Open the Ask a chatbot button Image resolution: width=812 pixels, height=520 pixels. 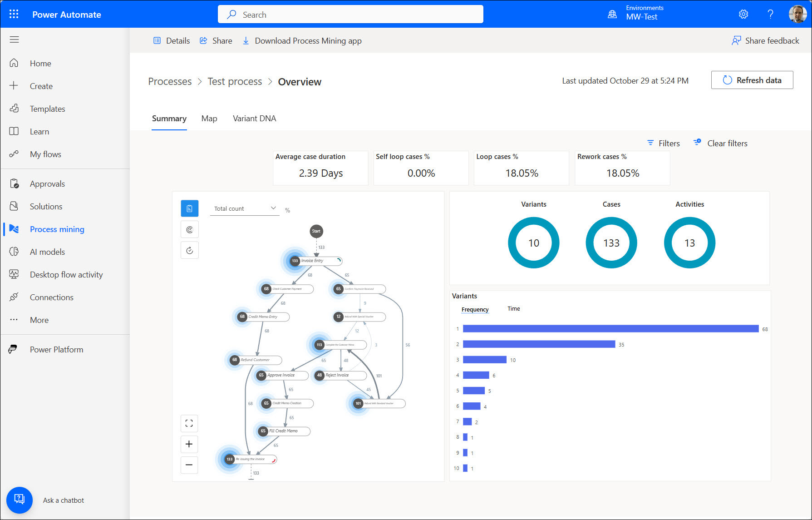click(20, 500)
